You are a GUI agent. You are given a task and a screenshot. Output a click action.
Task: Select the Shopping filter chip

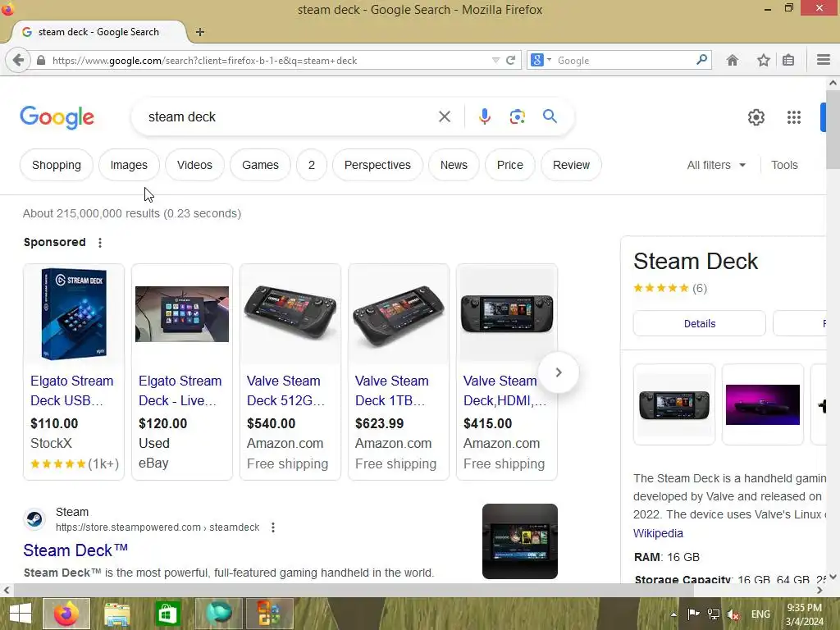(57, 165)
